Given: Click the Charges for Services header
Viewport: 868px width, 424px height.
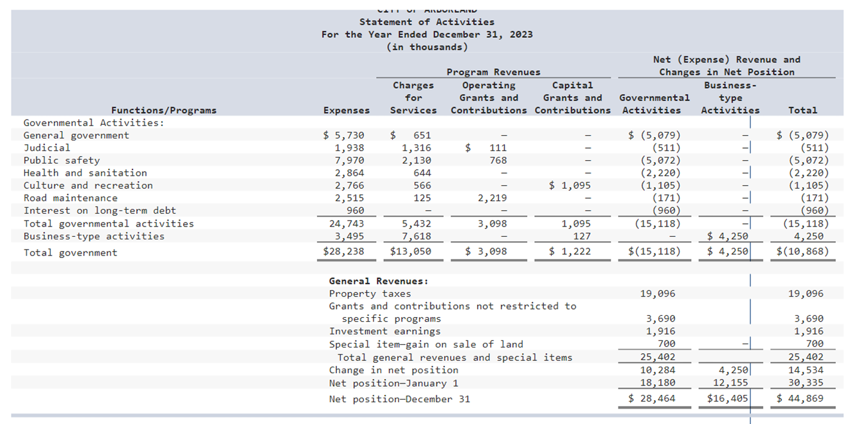Looking at the screenshot, I should (413, 97).
